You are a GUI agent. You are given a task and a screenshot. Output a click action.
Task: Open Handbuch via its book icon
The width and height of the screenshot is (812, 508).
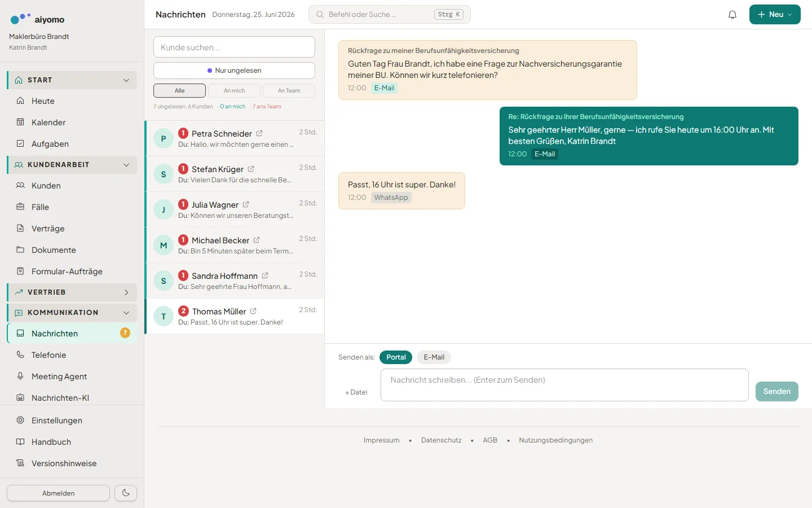tap(20, 442)
